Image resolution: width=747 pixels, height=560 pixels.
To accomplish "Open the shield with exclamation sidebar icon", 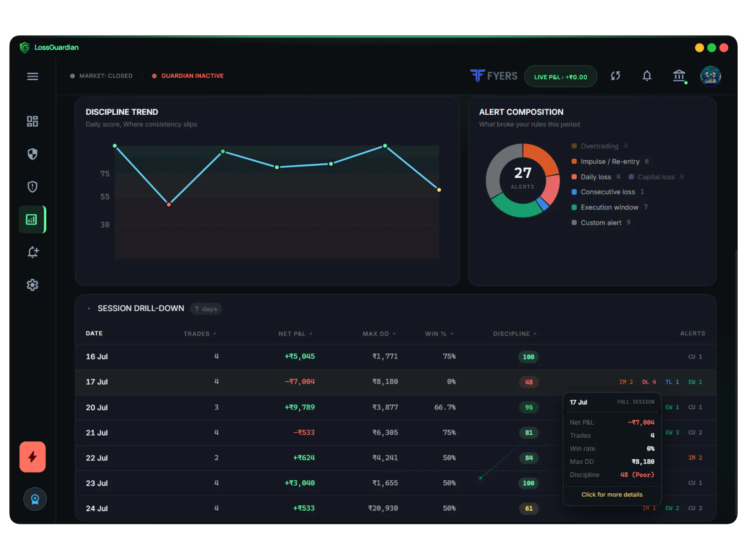I will tap(32, 187).
